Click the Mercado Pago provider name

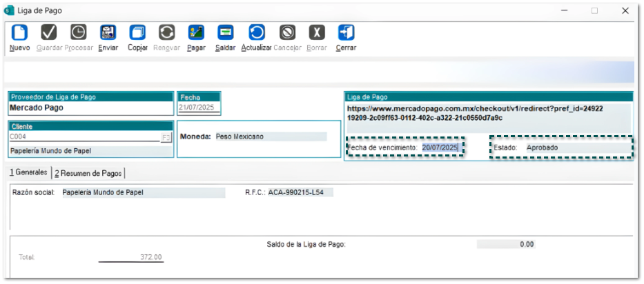point(37,108)
